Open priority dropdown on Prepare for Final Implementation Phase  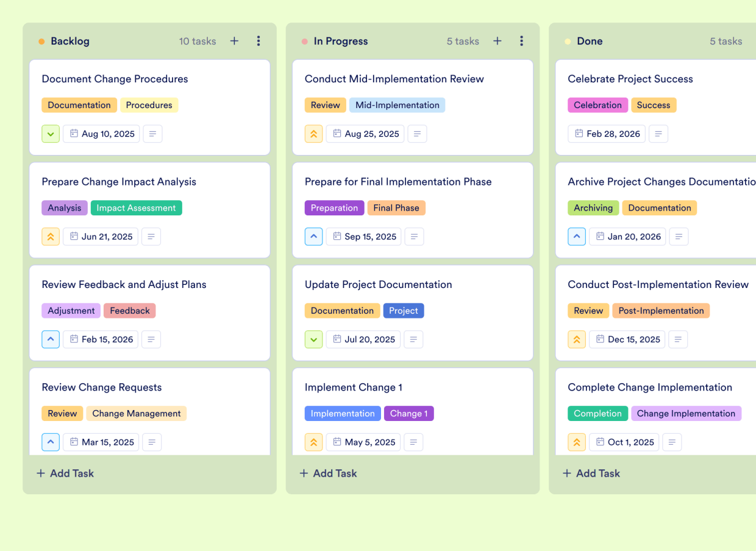[314, 236]
